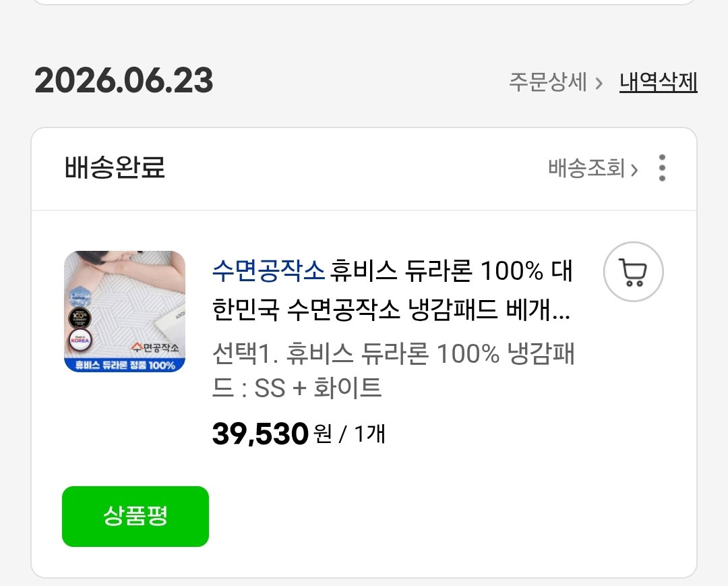Open the cooling pad product thumbnail
This screenshot has width=728, height=586.
(x=125, y=312)
